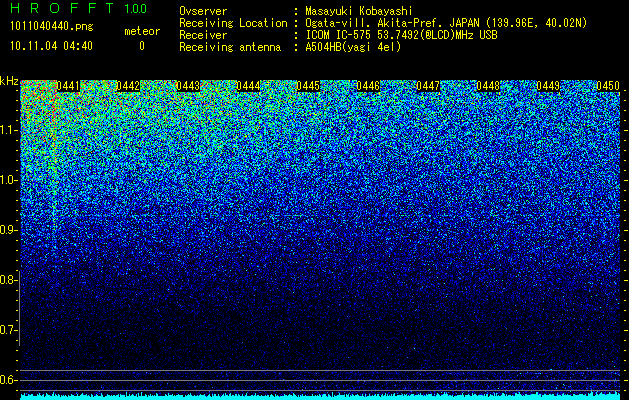The height and width of the screenshot is (400, 629).
Task: Click the 0450 time marker
Action: [608, 86]
